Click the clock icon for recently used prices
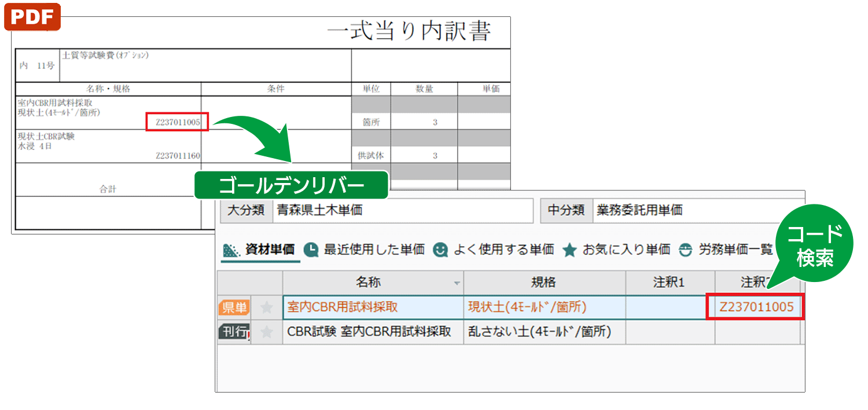This screenshot has height=410, width=868. tap(311, 250)
